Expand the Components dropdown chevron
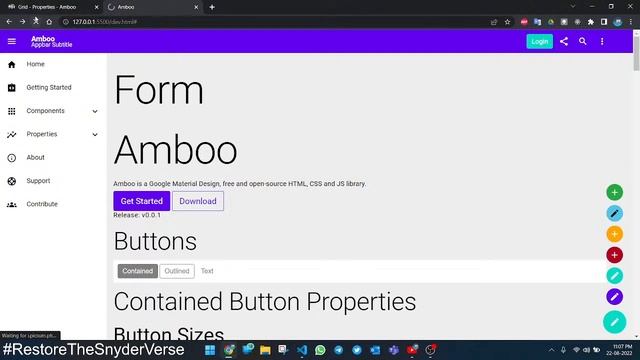The height and width of the screenshot is (360, 640). 95,111
